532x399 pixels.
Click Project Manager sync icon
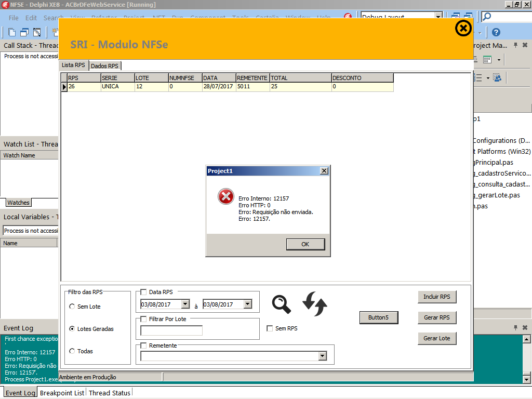(497, 78)
